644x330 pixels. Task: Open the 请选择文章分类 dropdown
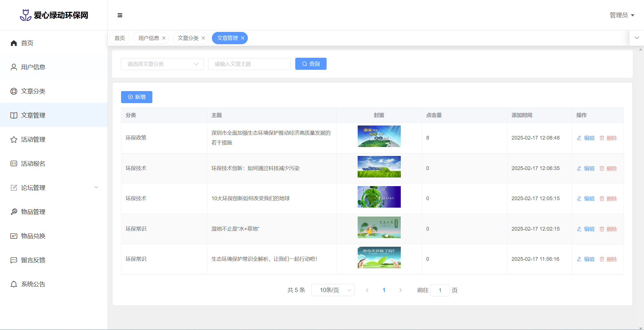click(x=162, y=64)
